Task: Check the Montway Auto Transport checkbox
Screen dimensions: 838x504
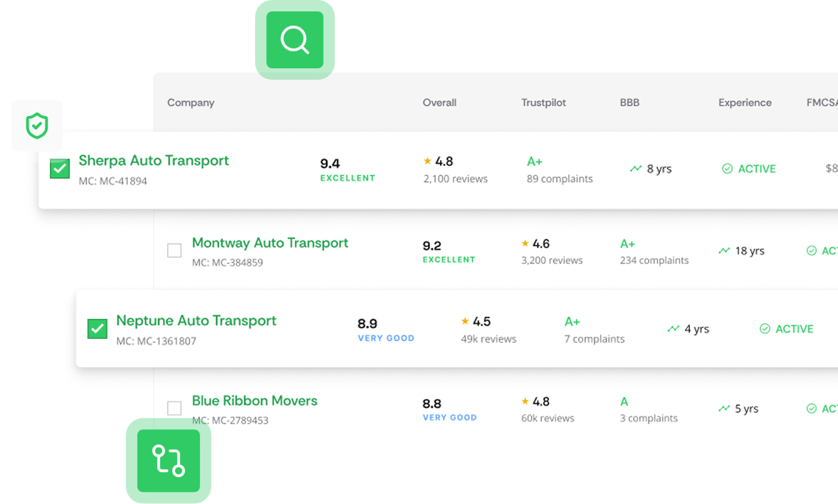Action: pyautogui.click(x=174, y=250)
